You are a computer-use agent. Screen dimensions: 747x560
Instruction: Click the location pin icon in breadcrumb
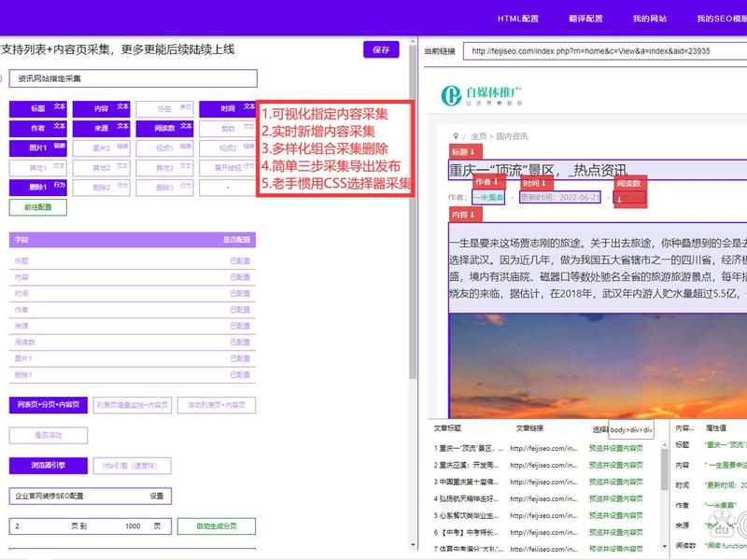pyautogui.click(x=456, y=136)
